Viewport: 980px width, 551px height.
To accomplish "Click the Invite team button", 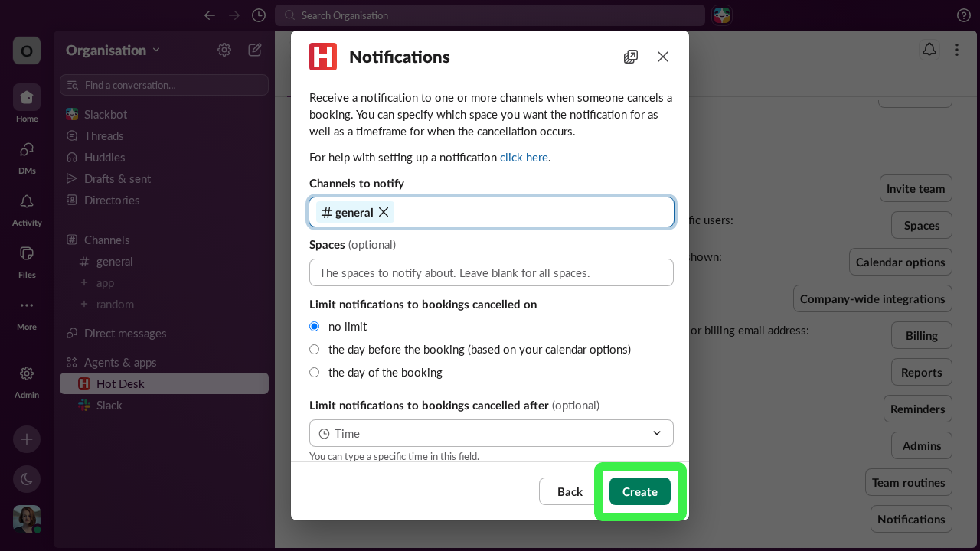I will pos(916,188).
